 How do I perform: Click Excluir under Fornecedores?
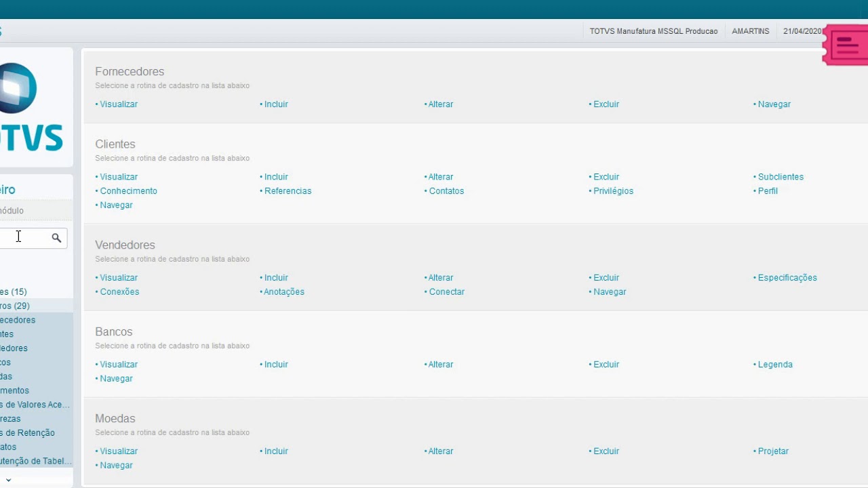click(606, 104)
